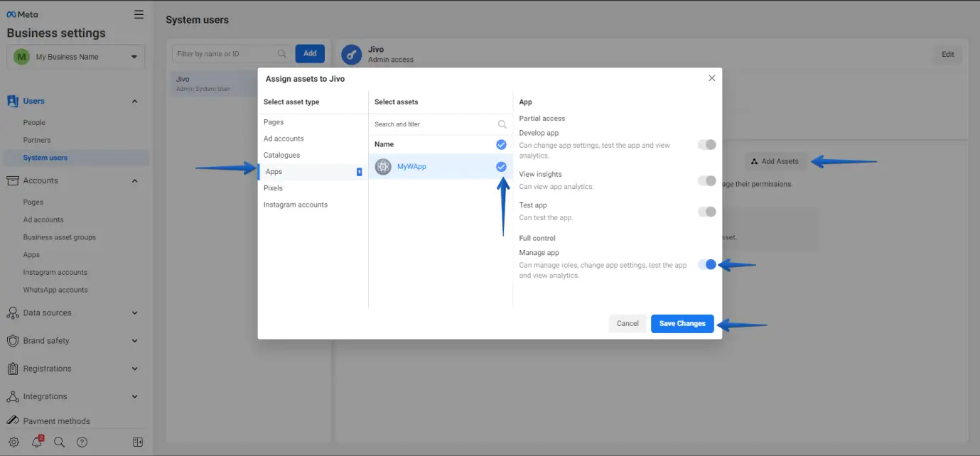Open notifications bell with red badge
Viewport: 980px width, 456px height.
[x=36, y=442]
